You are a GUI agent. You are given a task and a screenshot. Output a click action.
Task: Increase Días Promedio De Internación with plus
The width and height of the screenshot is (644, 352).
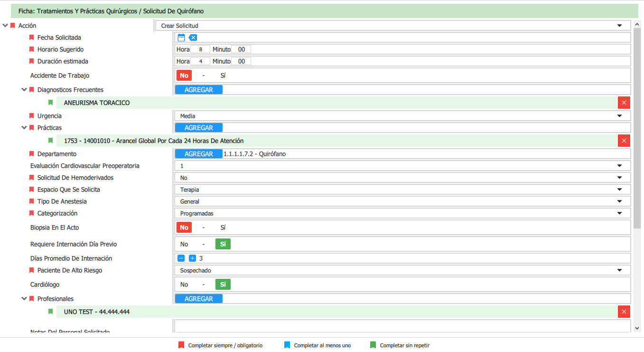point(192,258)
